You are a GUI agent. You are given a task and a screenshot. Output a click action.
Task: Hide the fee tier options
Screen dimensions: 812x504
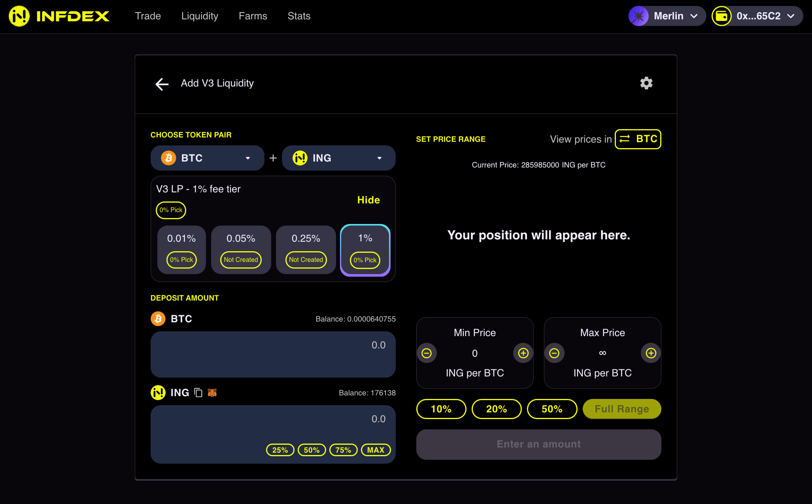pyautogui.click(x=368, y=200)
